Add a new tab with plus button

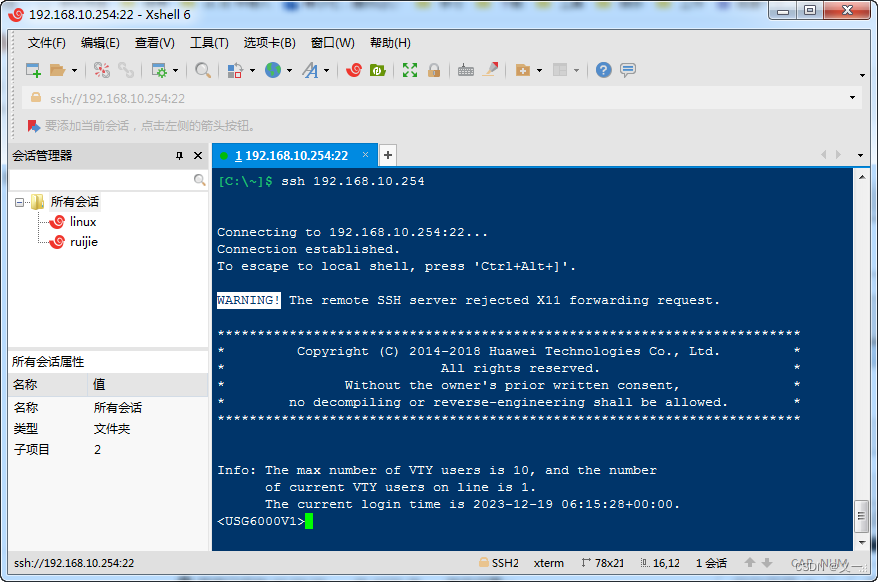click(388, 155)
